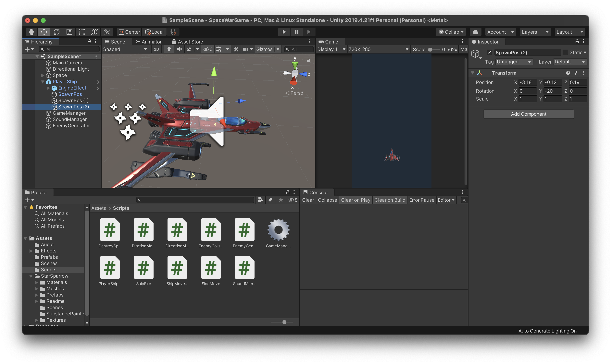Expand the Space object in Hierarchy

43,76
